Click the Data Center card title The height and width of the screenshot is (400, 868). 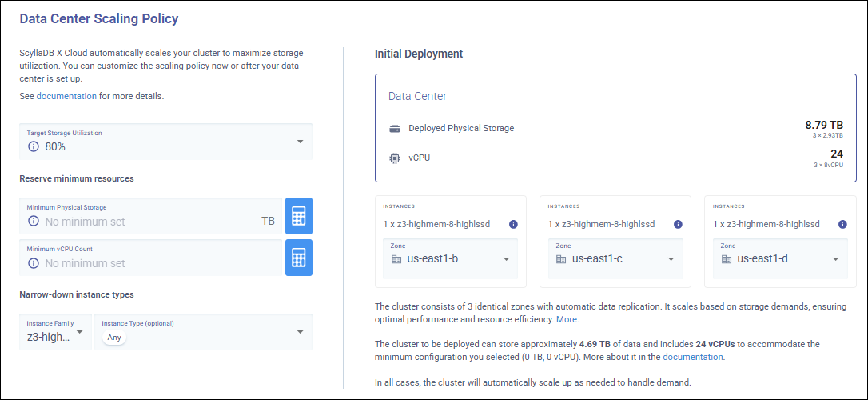(417, 96)
